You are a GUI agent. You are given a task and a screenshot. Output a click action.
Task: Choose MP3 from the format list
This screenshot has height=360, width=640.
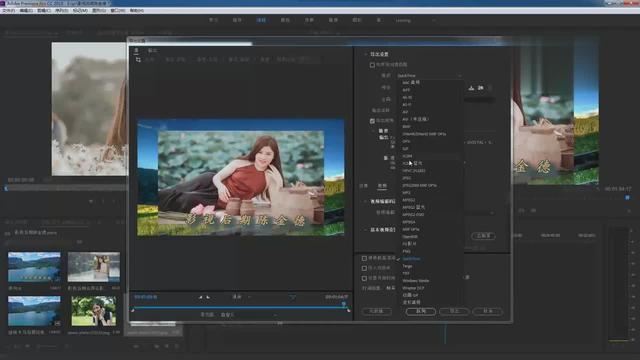407,193
